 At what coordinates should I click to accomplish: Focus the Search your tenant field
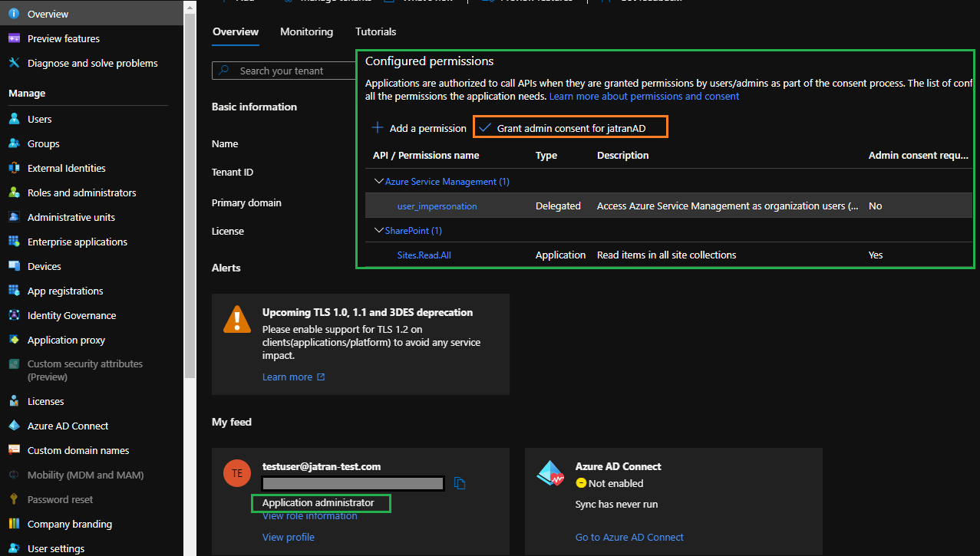click(284, 71)
